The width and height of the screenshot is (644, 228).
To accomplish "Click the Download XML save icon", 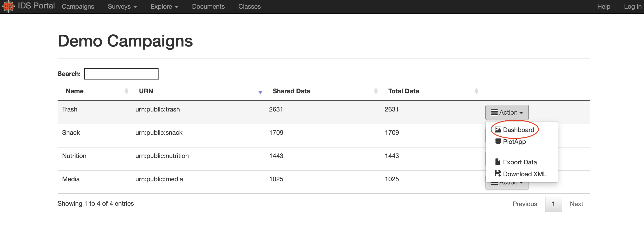I will (498, 174).
